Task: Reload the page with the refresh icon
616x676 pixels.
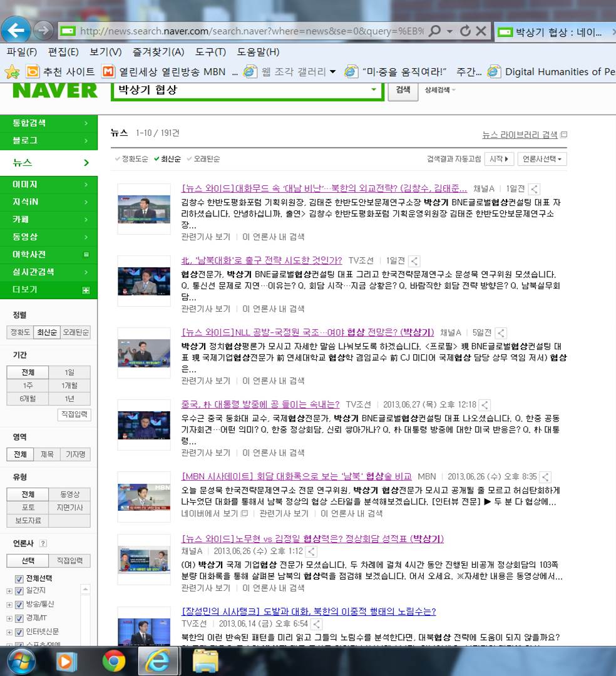Action: pyautogui.click(x=465, y=31)
